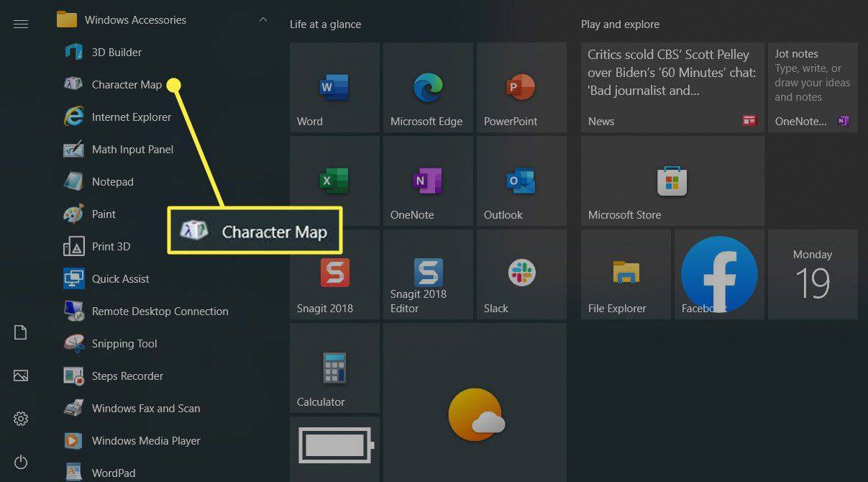The image size is (868, 482).
Task: Select the 'Steps Recorder' text label
Action: [127, 376]
